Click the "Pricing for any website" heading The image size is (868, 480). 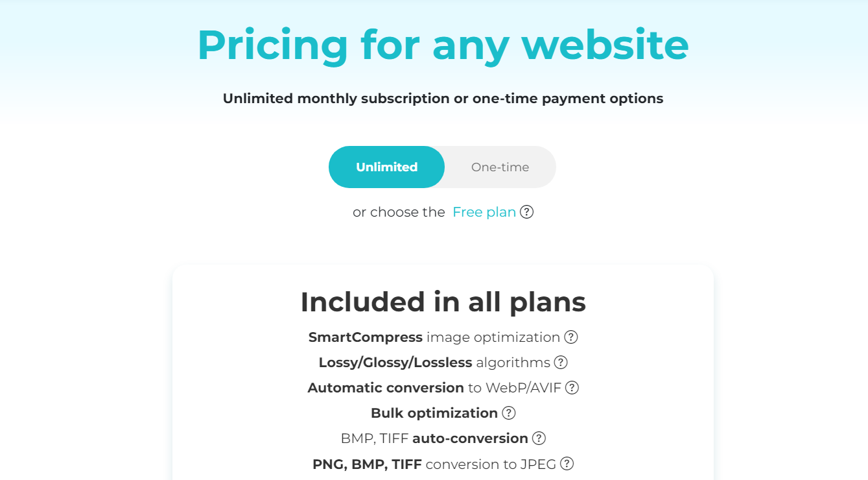443,45
